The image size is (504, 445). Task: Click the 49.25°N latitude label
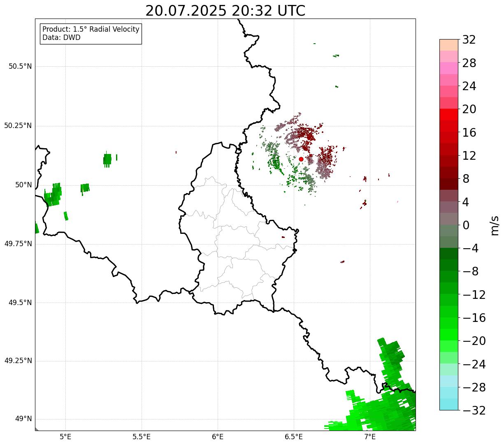(18, 361)
